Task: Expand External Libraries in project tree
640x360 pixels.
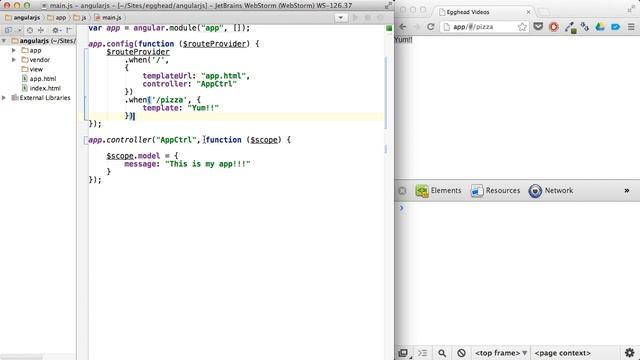Action: (4, 98)
